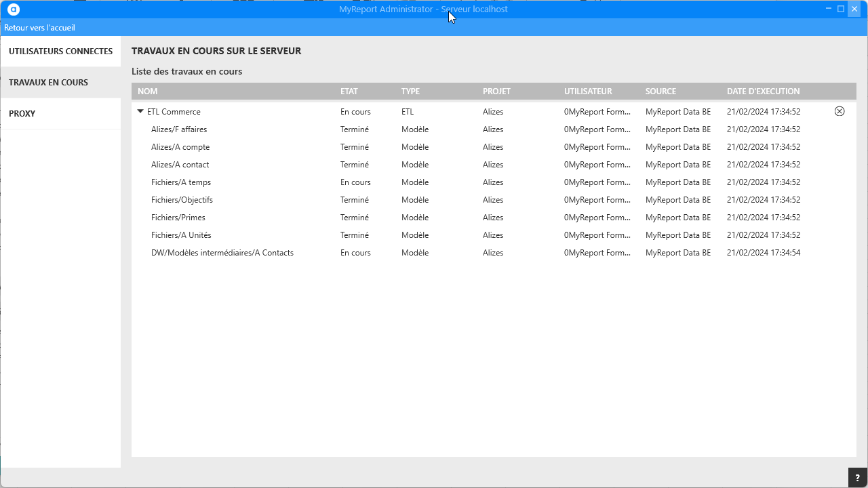Screen dimensions: 868x488
Task: Click the MyReport logo icon
Action: (x=14, y=9)
